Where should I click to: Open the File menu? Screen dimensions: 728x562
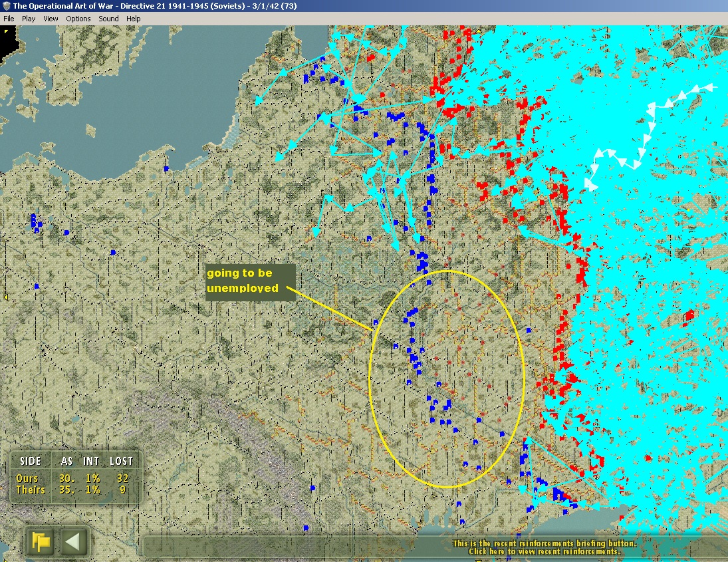pyautogui.click(x=9, y=19)
